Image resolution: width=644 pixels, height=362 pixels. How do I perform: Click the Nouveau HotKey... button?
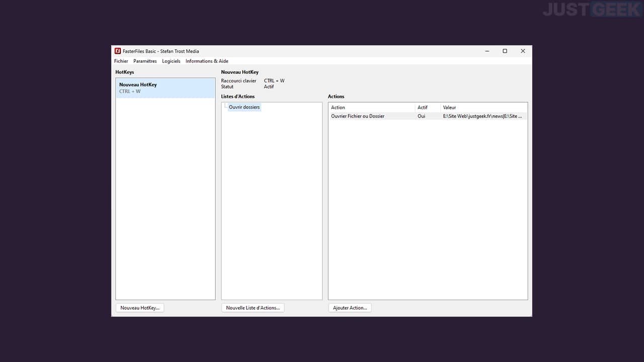[x=140, y=308]
